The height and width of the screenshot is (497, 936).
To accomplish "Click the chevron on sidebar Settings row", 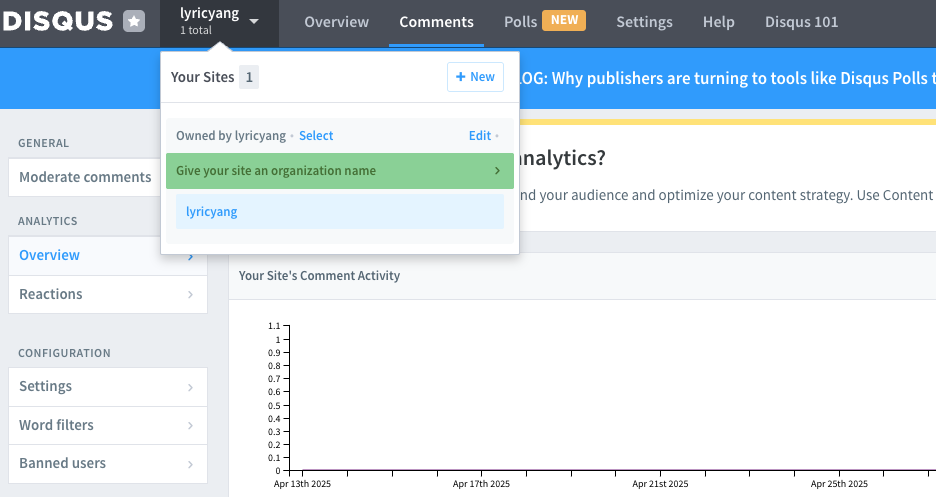I will (190, 387).
